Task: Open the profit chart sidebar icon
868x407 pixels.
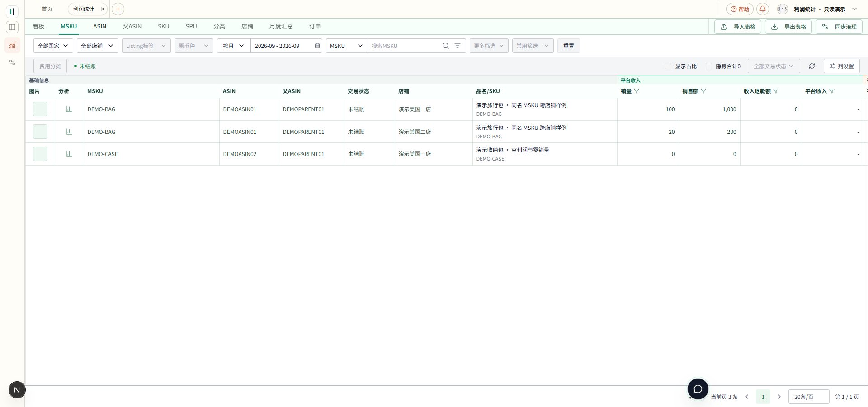Action: click(x=12, y=45)
